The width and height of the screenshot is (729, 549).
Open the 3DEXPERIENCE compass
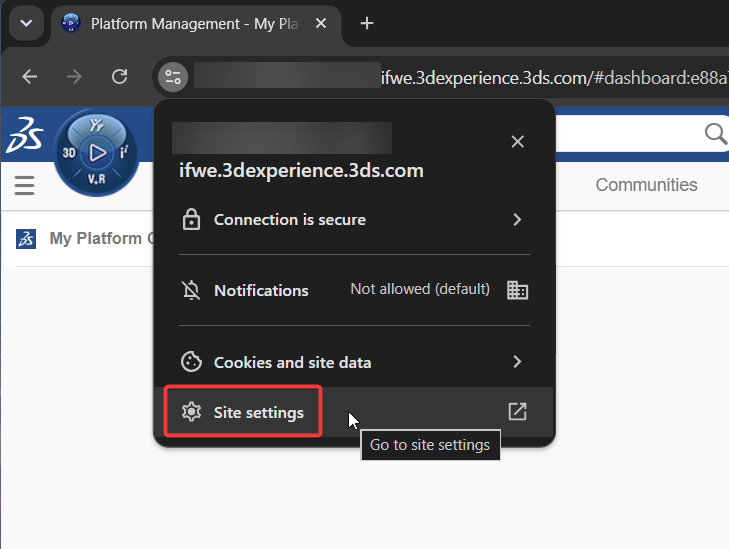click(96, 152)
